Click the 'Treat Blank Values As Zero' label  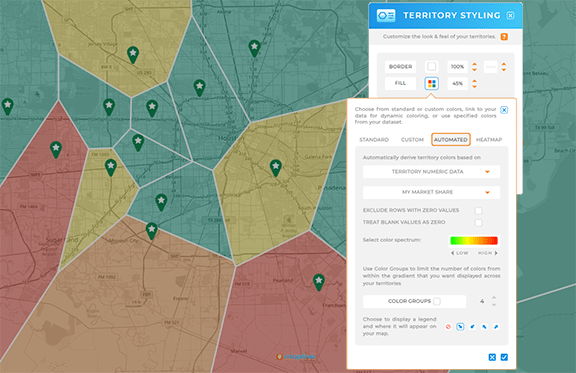(x=404, y=222)
